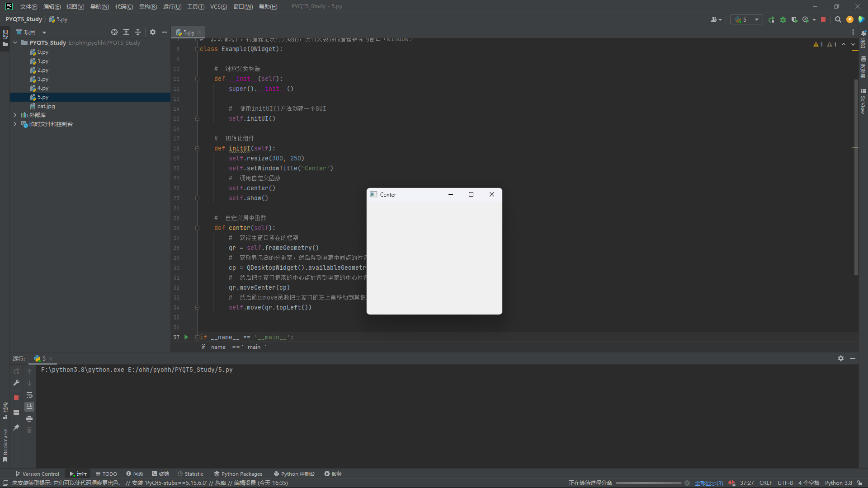
Task: Toggle the read-only lock icon in status bar
Action: click(x=860, y=483)
